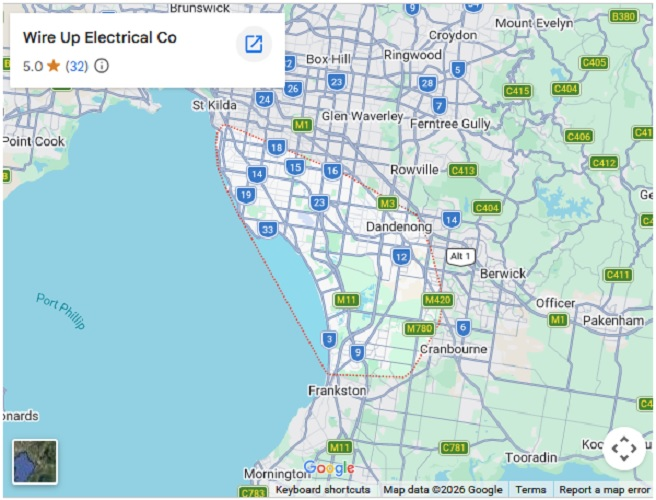Select the Frankston place label
Screen dimensions: 656x500
coord(337,390)
